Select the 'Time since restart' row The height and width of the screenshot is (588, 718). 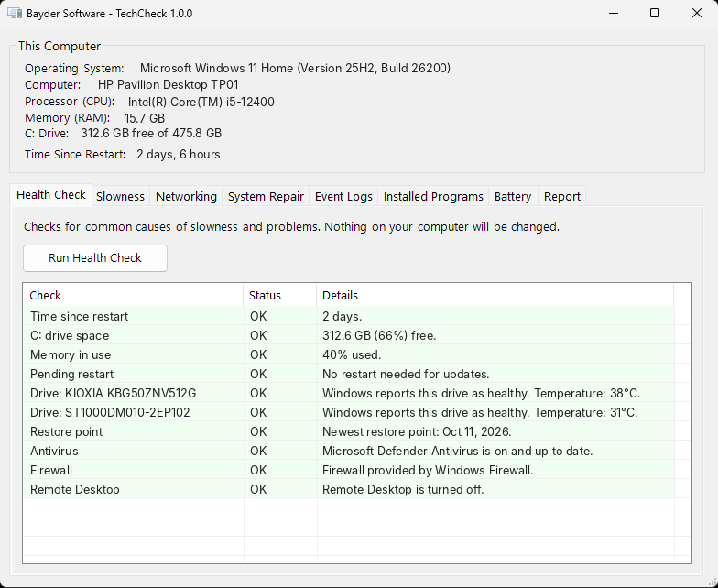pos(349,317)
